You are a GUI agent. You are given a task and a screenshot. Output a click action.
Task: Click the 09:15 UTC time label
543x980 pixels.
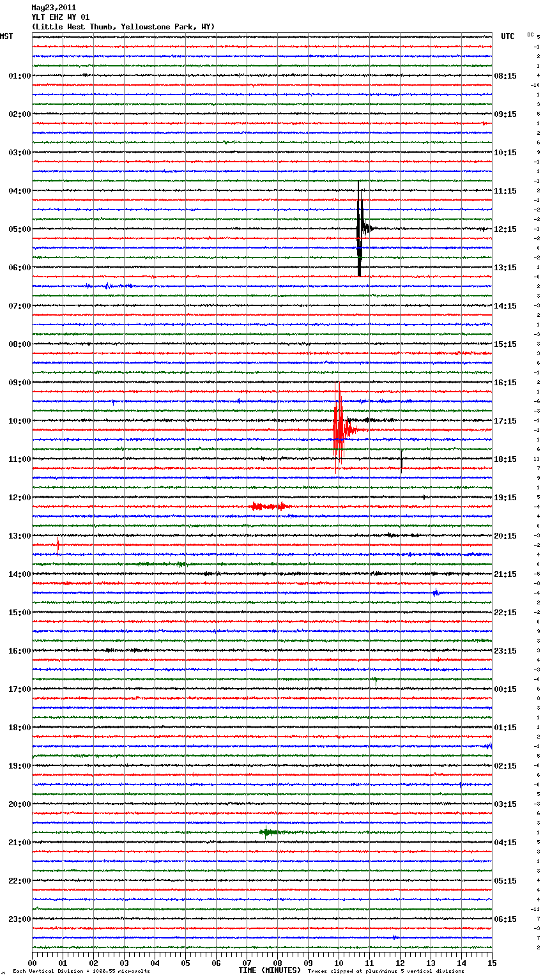[x=505, y=114]
